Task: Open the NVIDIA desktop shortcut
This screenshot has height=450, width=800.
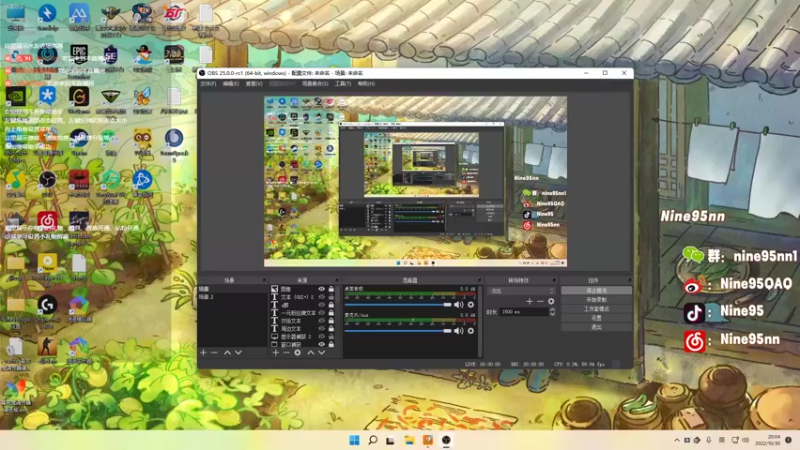Action: click(x=16, y=99)
